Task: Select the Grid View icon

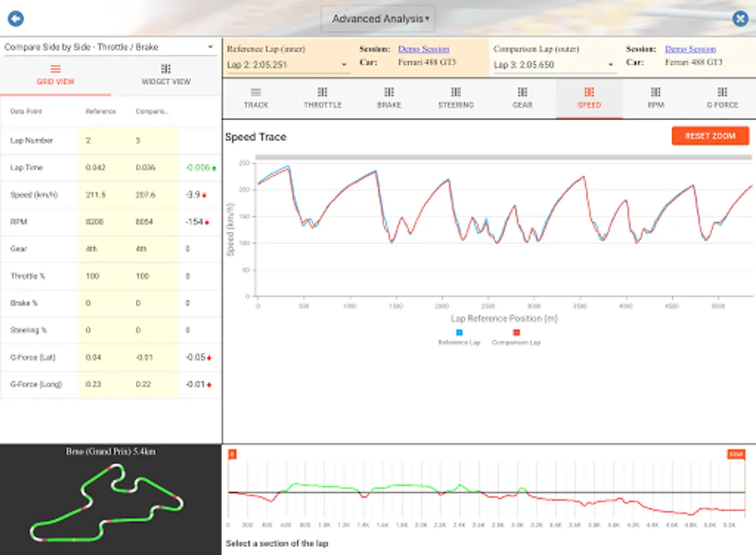Action: pos(55,69)
